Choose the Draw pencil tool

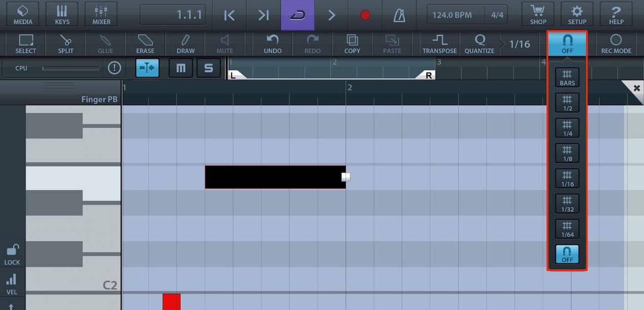[x=185, y=44]
